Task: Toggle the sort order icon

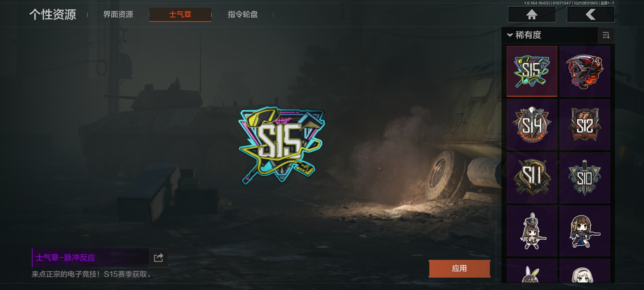Action: [x=606, y=35]
